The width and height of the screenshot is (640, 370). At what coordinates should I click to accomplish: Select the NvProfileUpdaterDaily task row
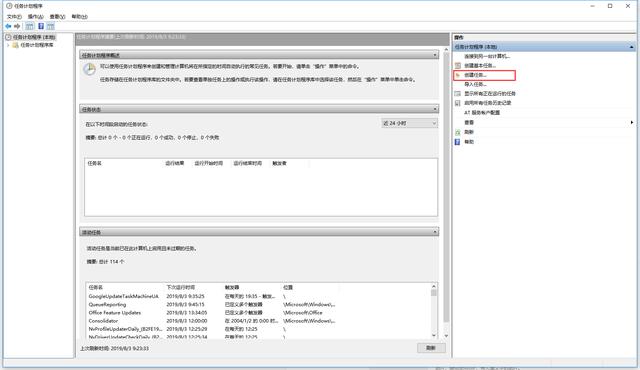pyautogui.click(x=259, y=329)
